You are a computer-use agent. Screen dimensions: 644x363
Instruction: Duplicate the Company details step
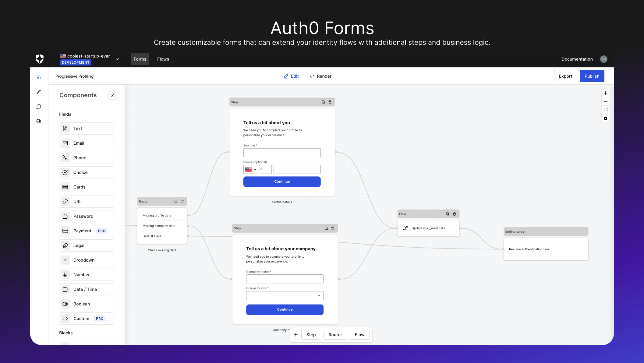click(326, 228)
